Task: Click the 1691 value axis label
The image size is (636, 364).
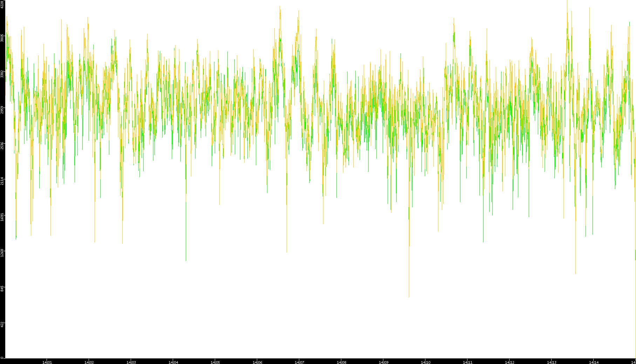Action: [x=2, y=217]
